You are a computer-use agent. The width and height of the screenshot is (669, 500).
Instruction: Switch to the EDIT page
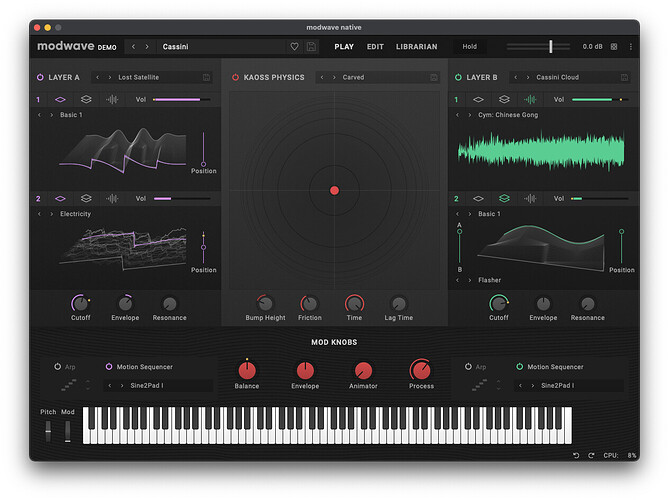pos(375,47)
